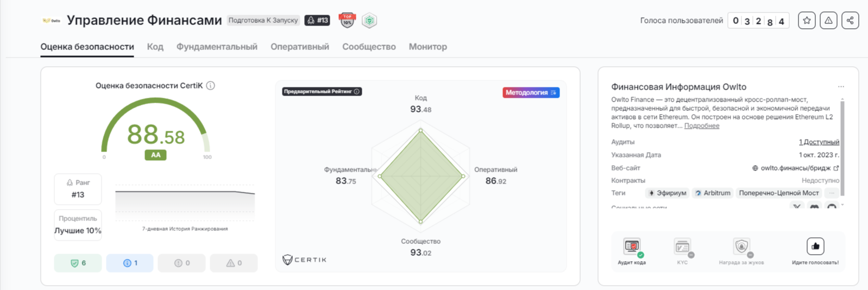Toggle the blue info filter showing 1

pos(130,263)
